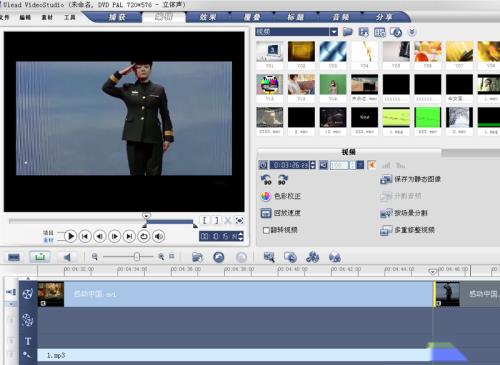
Task: Rotate video 90 degrees clockwise
Action: (282, 180)
